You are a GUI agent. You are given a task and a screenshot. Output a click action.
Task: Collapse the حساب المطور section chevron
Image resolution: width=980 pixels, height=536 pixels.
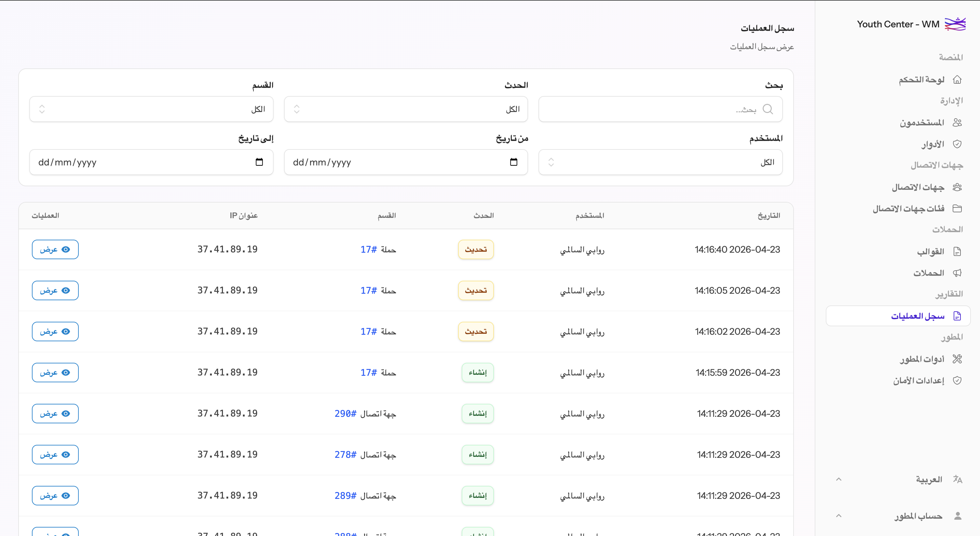[839, 516]
